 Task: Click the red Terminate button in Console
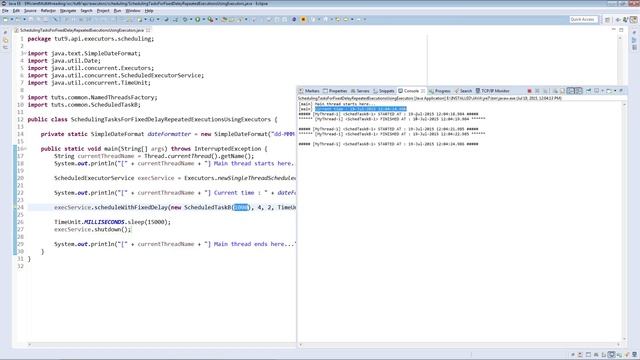click(529, 91)
